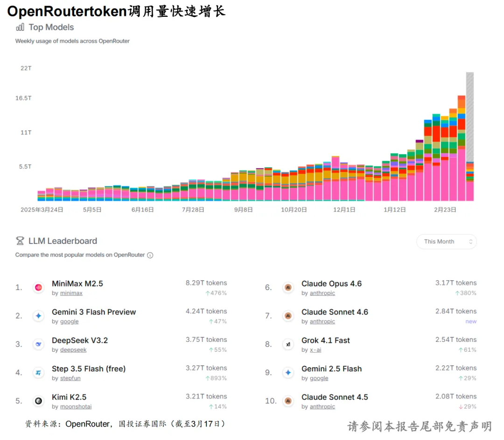Click the red 29% decline for Claude Sonnet 4.5
The image size is (504, 440).
tap(468, 406)
